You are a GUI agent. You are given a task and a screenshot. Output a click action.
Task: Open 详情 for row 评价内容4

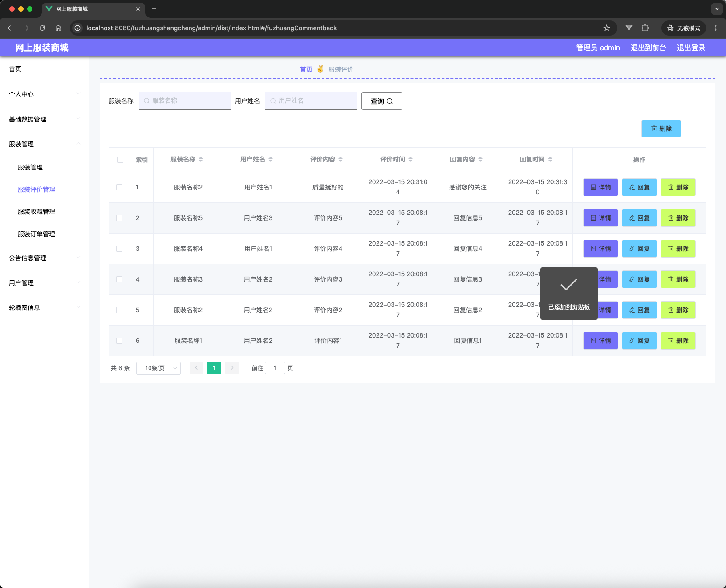click(x=600, y=249)
